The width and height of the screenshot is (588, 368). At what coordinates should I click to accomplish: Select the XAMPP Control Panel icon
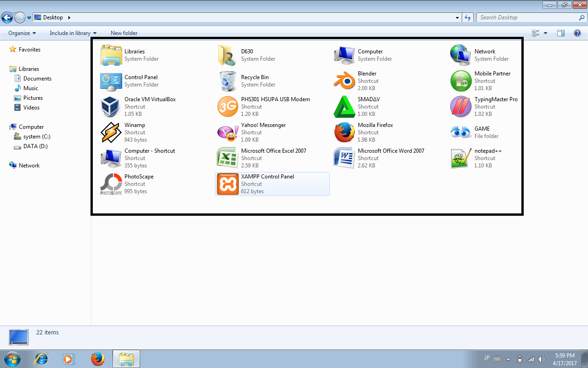tap(228, 184)
